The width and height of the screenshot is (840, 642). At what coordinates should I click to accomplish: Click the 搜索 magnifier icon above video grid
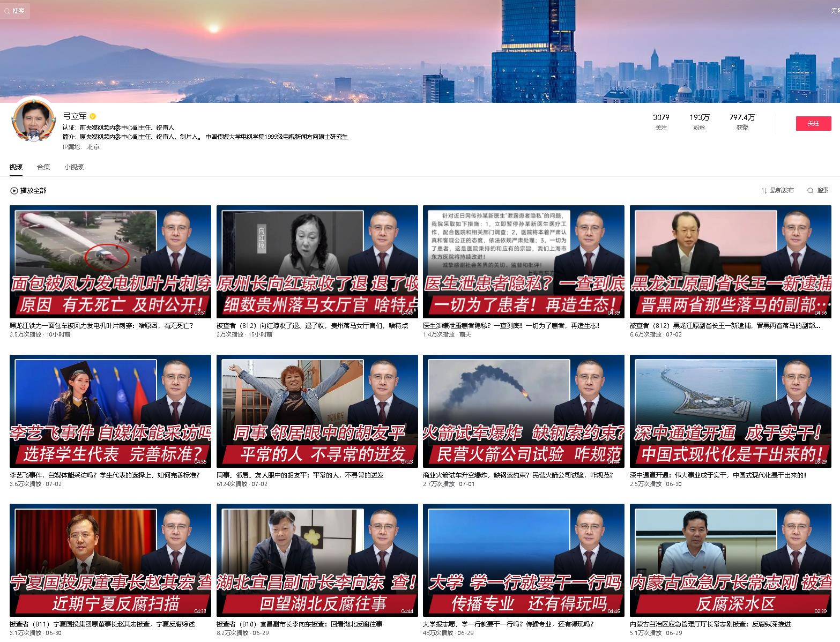(x=811, y=191)
